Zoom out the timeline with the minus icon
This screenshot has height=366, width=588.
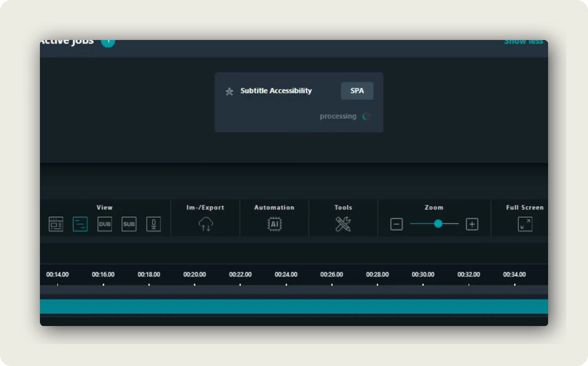pos(396,224)
